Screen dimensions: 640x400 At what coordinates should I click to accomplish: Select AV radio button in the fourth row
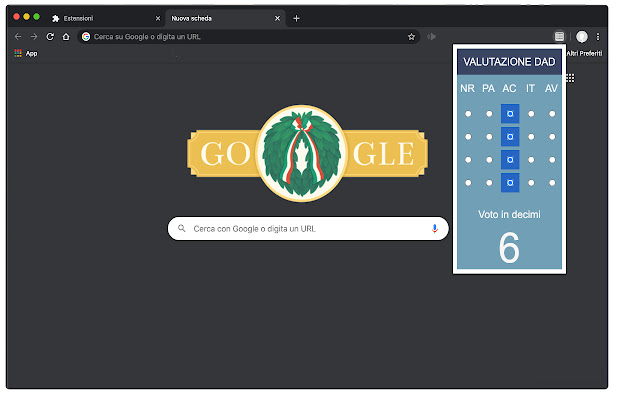coord(552,183)
